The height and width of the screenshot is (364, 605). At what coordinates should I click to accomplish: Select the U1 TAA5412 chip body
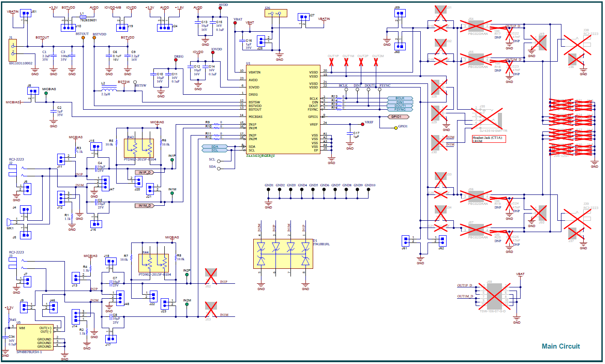(283, 109)
